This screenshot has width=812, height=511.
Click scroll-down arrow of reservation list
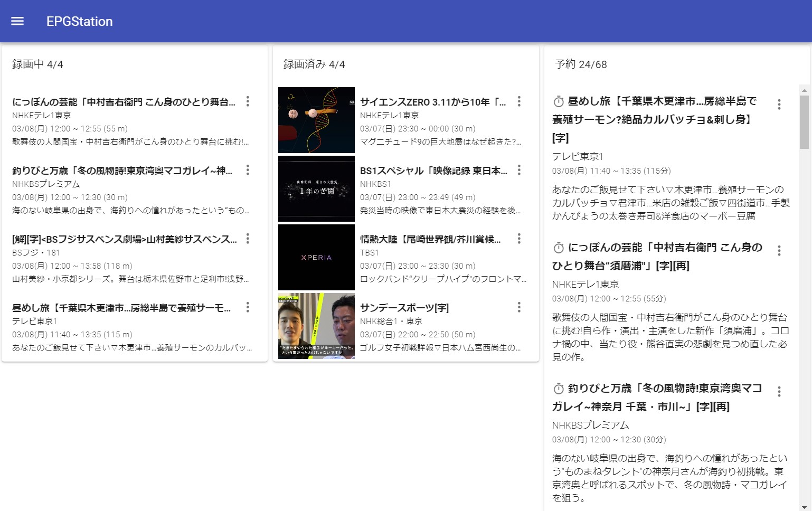pyautogui.click(x=804, y=507)
